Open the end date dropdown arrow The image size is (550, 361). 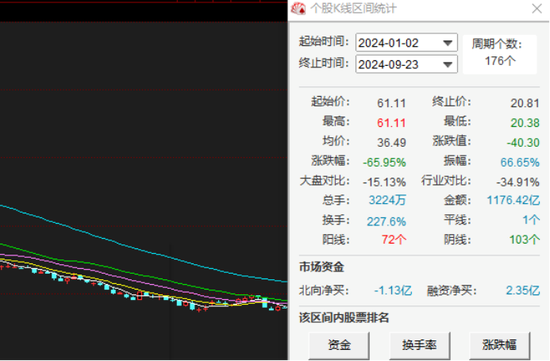pyautogui.click(x=447, y=65)
